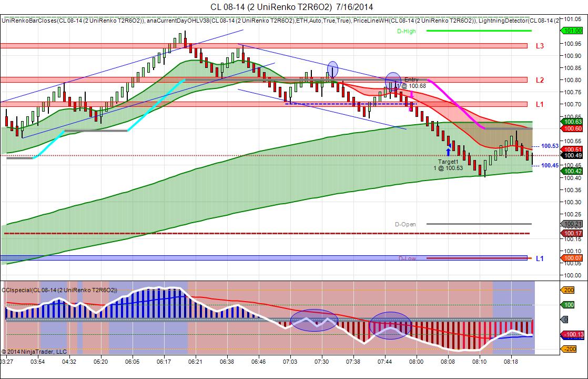
Task: Select the 08:18 time axis label
Action: click(511, 362)
